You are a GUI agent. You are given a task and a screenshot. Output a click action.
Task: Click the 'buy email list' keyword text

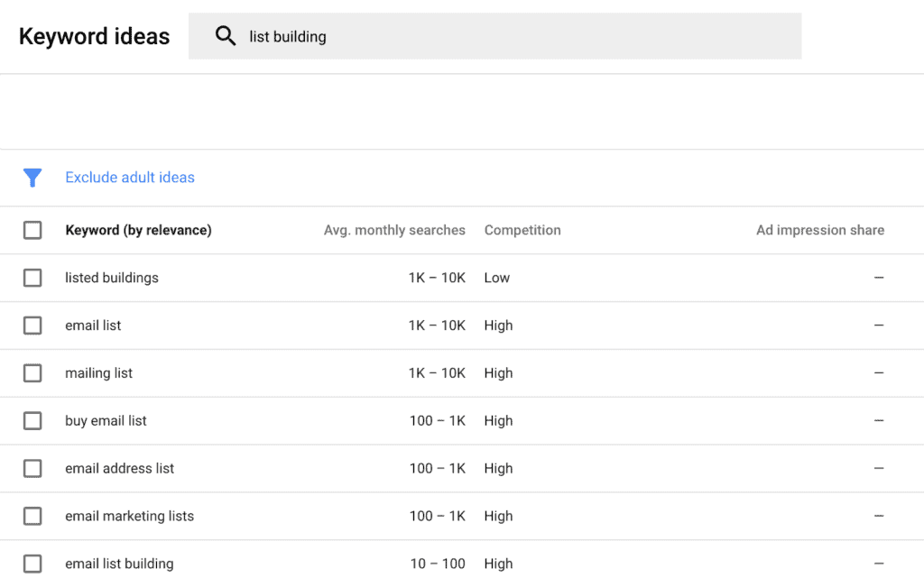(x=106, y=421)
